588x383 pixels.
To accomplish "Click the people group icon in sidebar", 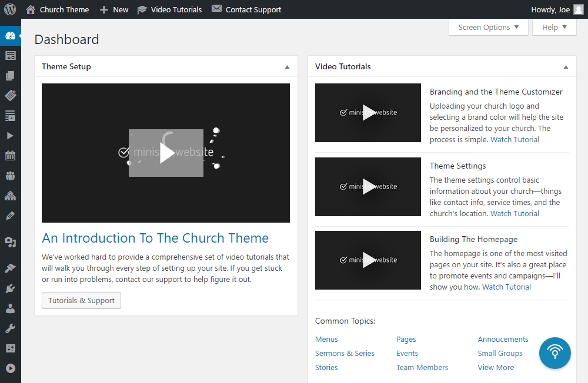I will tap(10, 176).
